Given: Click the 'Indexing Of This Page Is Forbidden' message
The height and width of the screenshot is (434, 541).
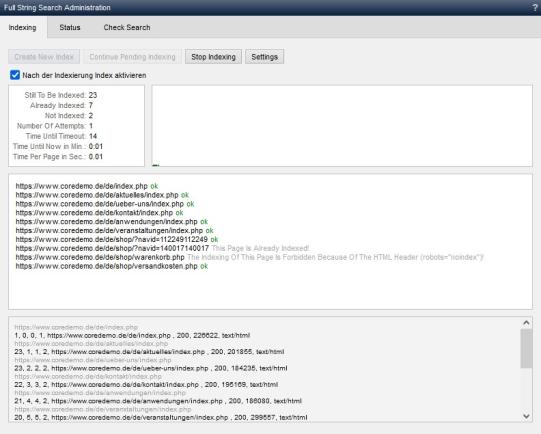Looking at the screenshot, I should coord(335,257).
